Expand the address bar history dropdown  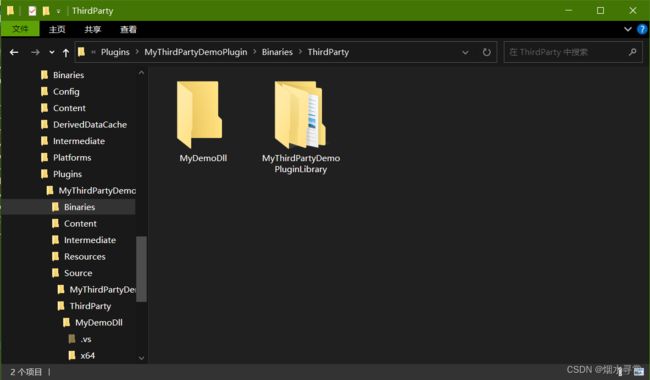click(x=465, y=52)
